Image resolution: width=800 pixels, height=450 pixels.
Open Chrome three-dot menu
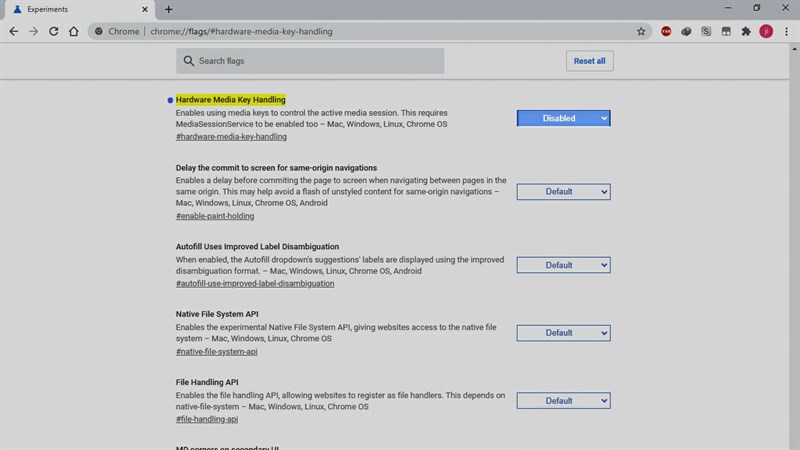787,32
